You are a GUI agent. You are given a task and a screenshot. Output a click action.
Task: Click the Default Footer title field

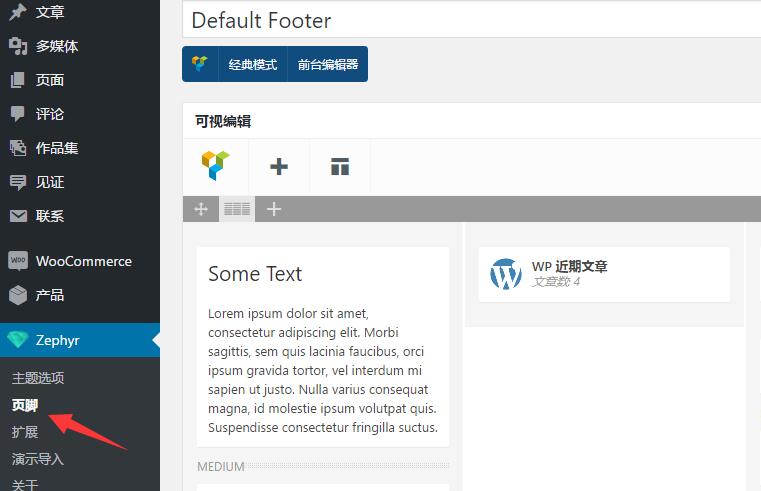(472, 20)
